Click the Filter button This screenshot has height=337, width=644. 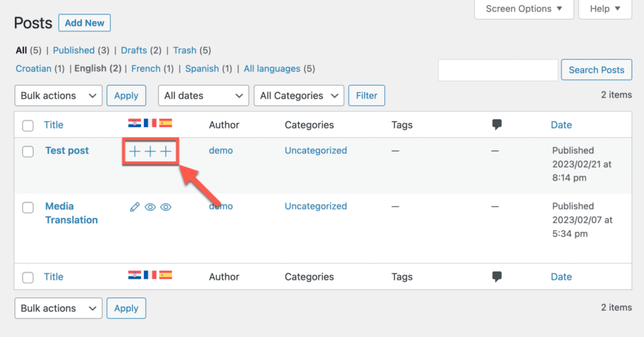click(367, 96)
